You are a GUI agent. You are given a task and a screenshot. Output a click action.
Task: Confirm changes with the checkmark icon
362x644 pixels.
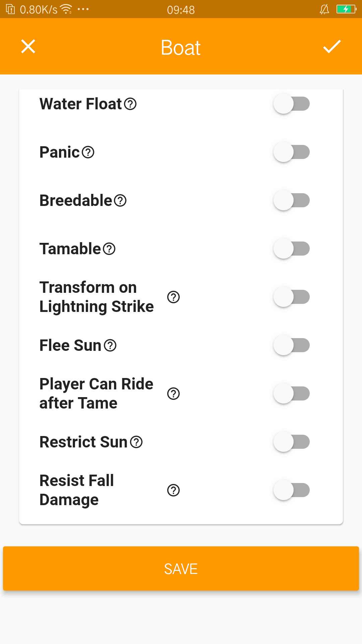(x=332, y=47)
